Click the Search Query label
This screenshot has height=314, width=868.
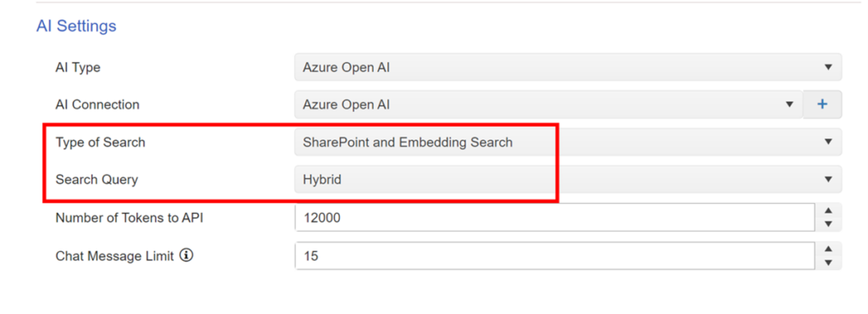tap(97, 179)
